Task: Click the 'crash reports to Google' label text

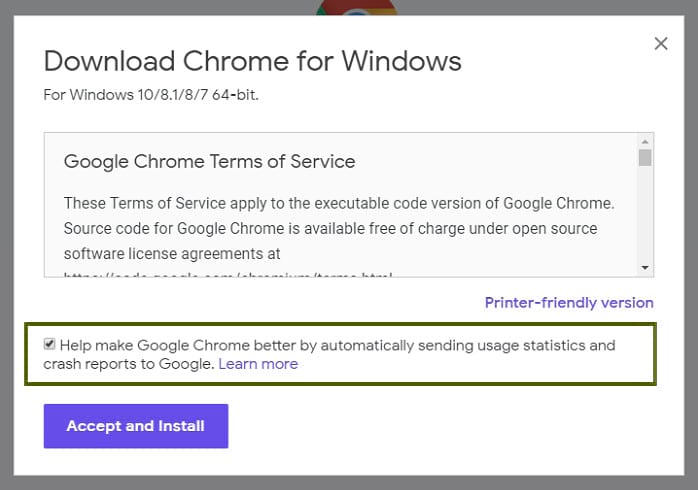Action: (129, 364)
